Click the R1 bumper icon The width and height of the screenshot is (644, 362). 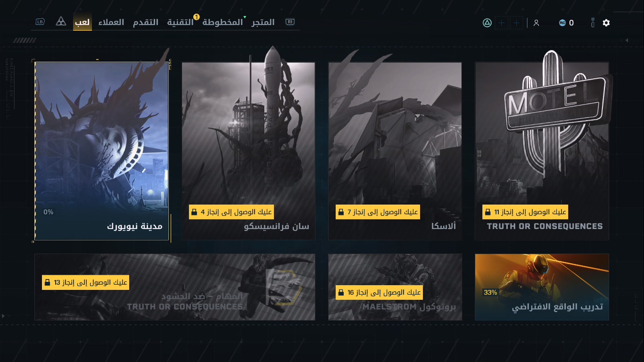pyautogui.click(x=290, y=22)
